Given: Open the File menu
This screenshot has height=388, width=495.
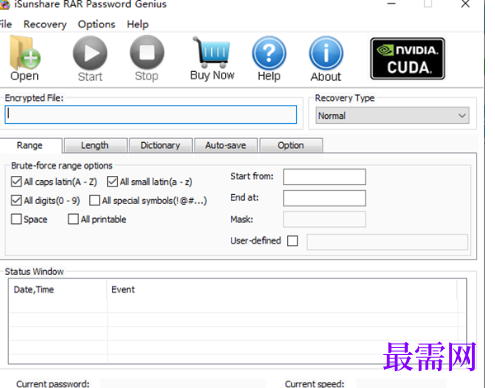Looking at the screenshot, I should click(x=6, y=24).
